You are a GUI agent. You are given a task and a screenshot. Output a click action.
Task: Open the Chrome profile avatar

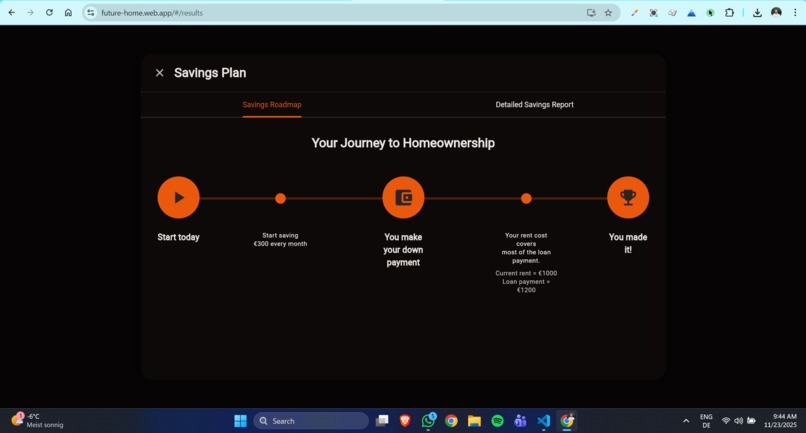pos(776,12)
